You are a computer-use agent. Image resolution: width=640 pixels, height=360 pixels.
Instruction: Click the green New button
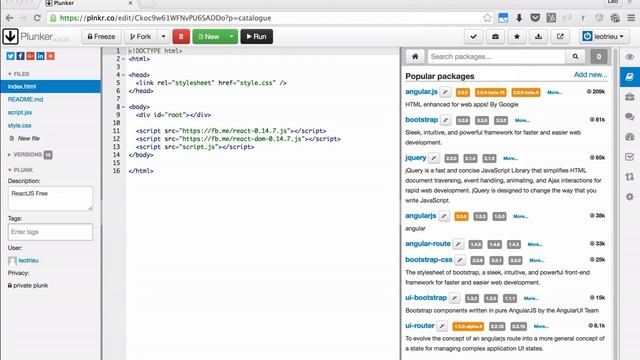(x=209, y=36)
